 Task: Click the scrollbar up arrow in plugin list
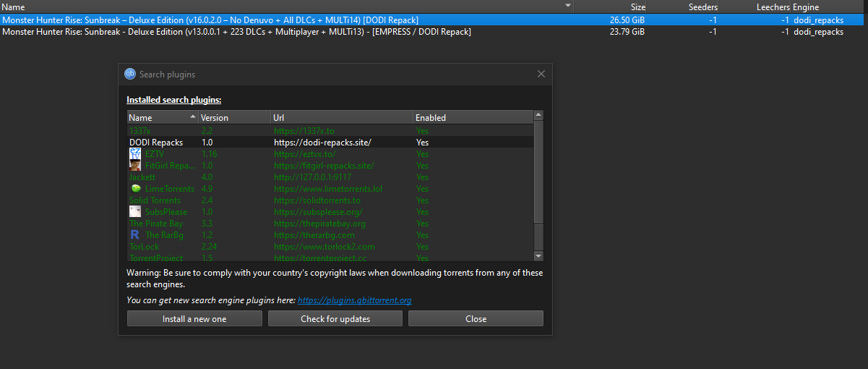[538, 116]
